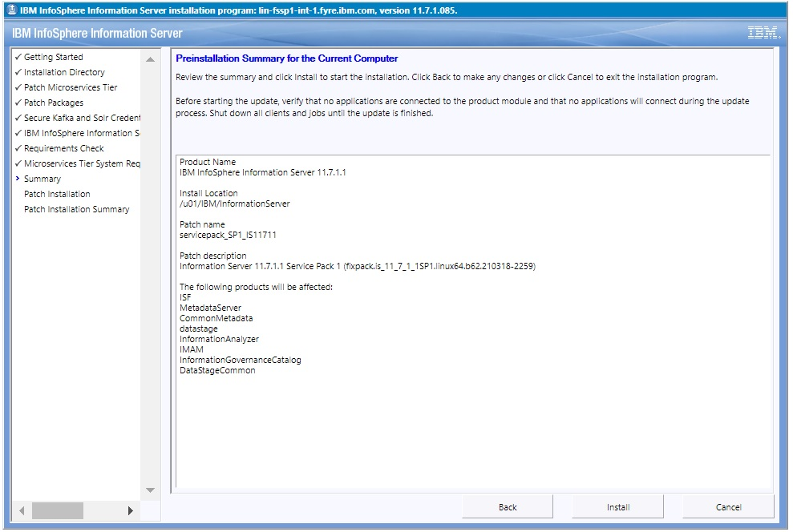The width and height of the screenshot is (793, 532).
Task: Click MetadataServer in affected products
Action: click(x=210, y=308)
